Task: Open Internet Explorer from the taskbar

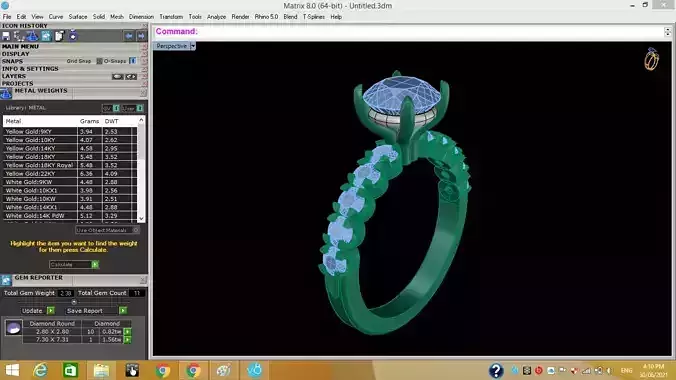Action: click(x=41, y=371)
